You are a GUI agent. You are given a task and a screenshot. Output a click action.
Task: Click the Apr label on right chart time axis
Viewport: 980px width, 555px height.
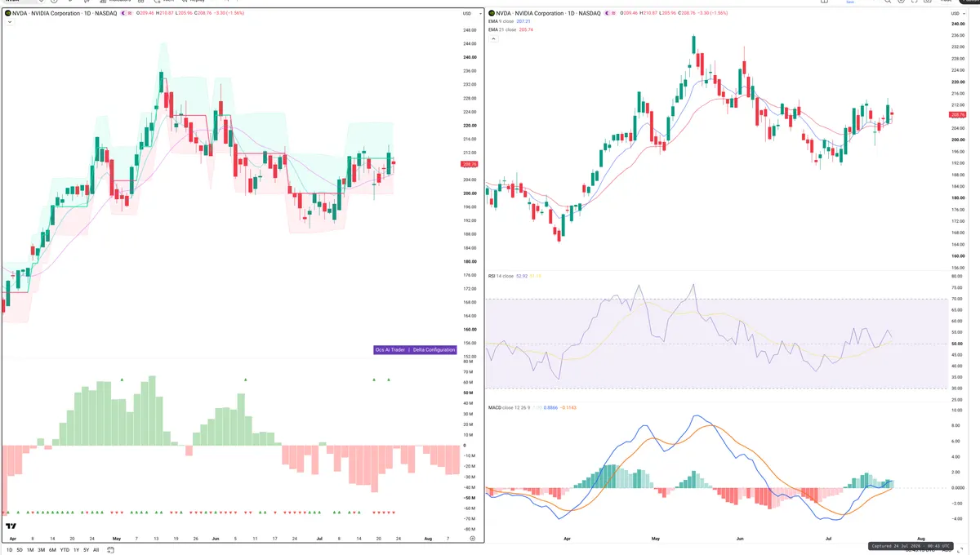click(x=566, y=539)
